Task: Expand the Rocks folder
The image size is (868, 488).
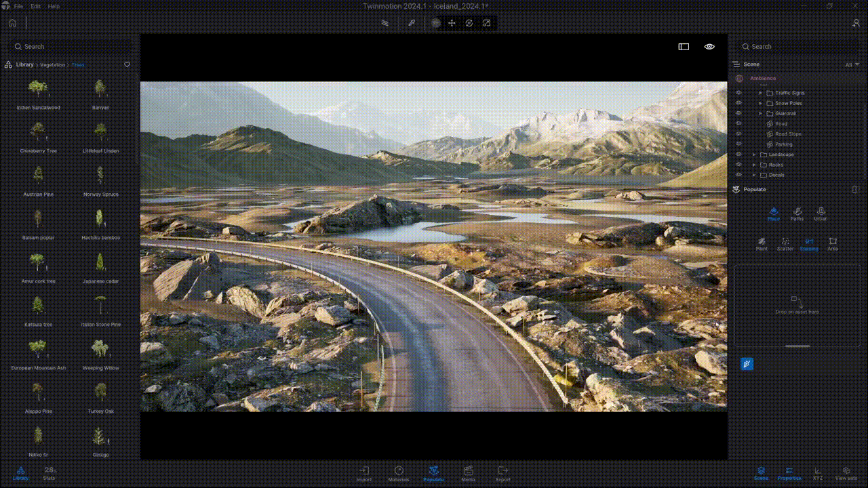Action: click(x=754, y=165)
